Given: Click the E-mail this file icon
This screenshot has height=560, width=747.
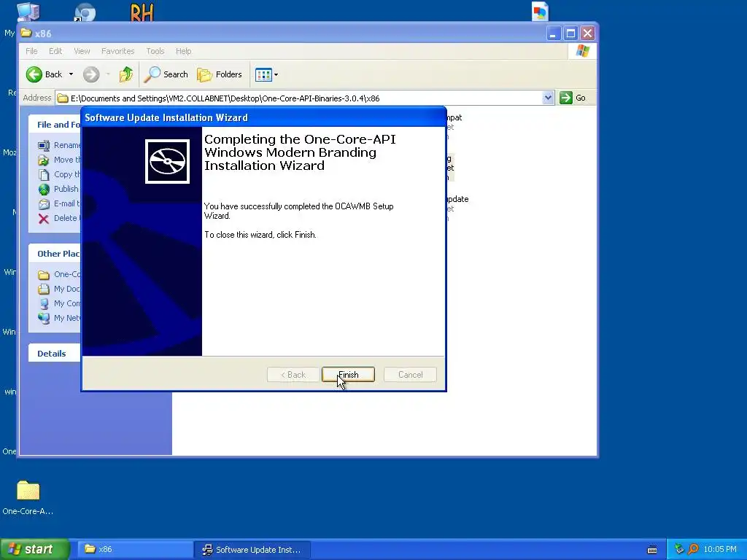Looking at the screenshot, I should tap(44, 204).
